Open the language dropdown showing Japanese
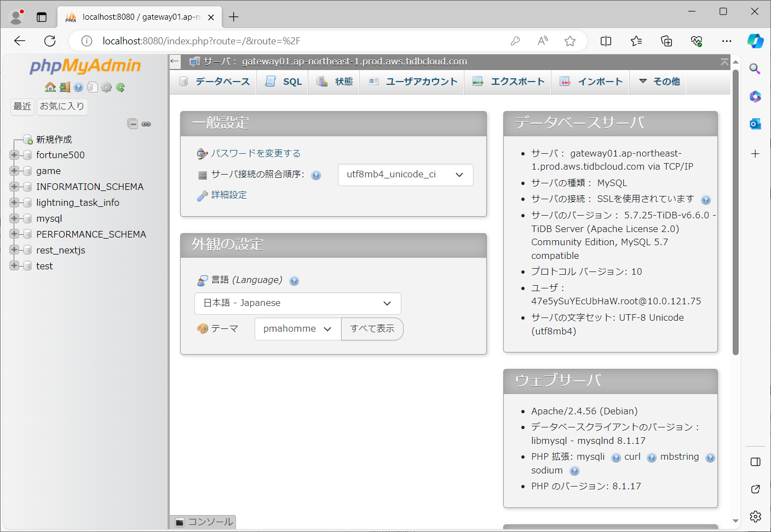 pyautogui.click(x=297, y=303)
